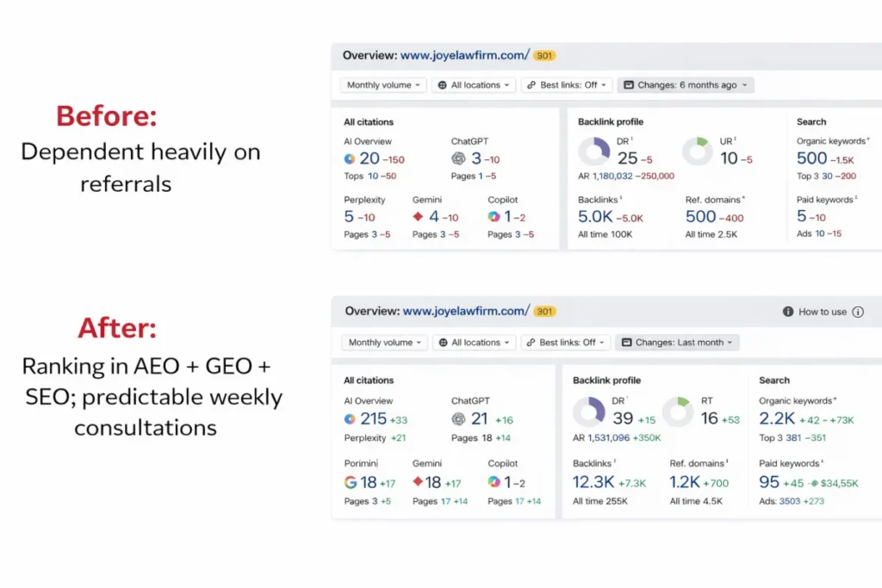Click the Copilot icon in the Before panel

(494, 217)
